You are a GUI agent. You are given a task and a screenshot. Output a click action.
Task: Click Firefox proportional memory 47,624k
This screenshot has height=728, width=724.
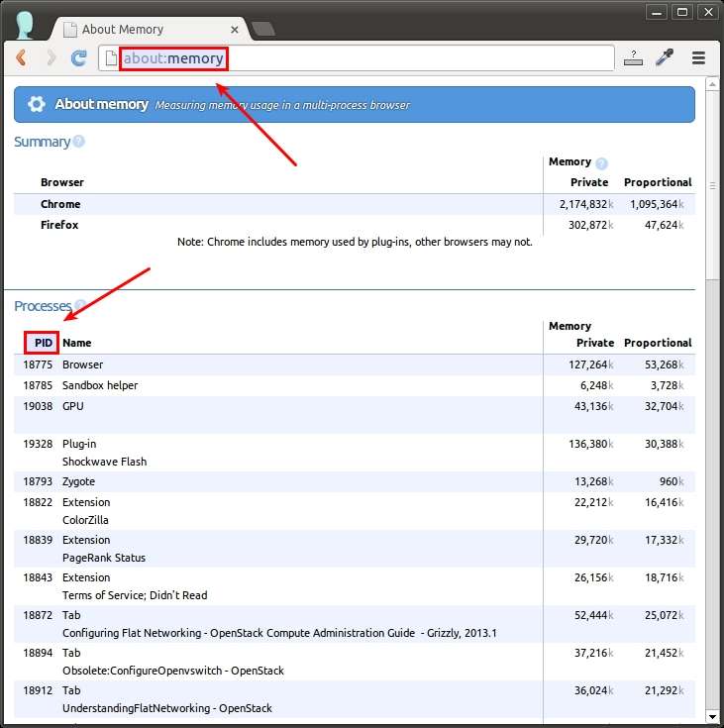[665, 225]
